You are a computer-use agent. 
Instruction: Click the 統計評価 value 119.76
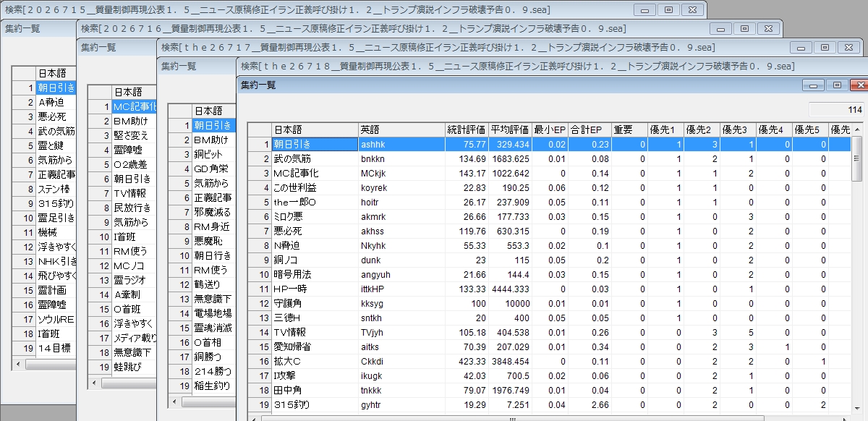[472, 231]
